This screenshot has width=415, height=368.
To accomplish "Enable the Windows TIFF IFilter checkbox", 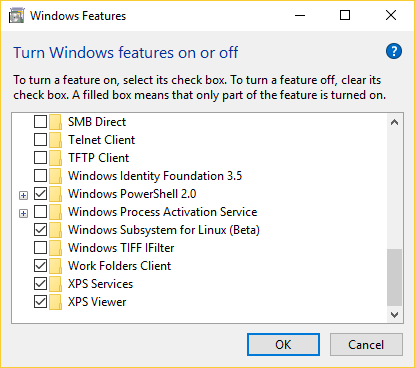I will pyautogui.click(x=40, y=248).
